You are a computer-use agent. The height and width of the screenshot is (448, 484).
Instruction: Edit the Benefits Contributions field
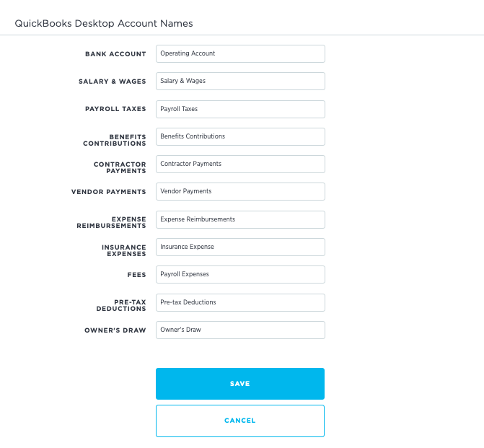click(x=240, y=136)
